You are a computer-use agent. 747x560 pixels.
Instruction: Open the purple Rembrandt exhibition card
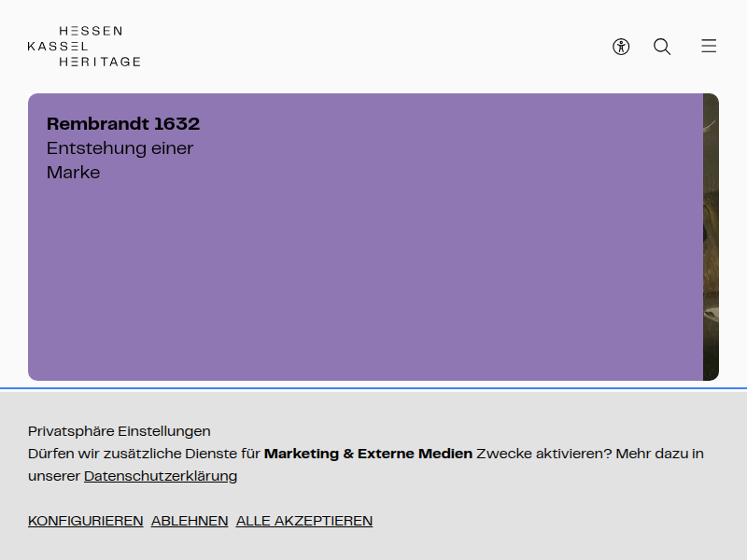coord(365,237)
